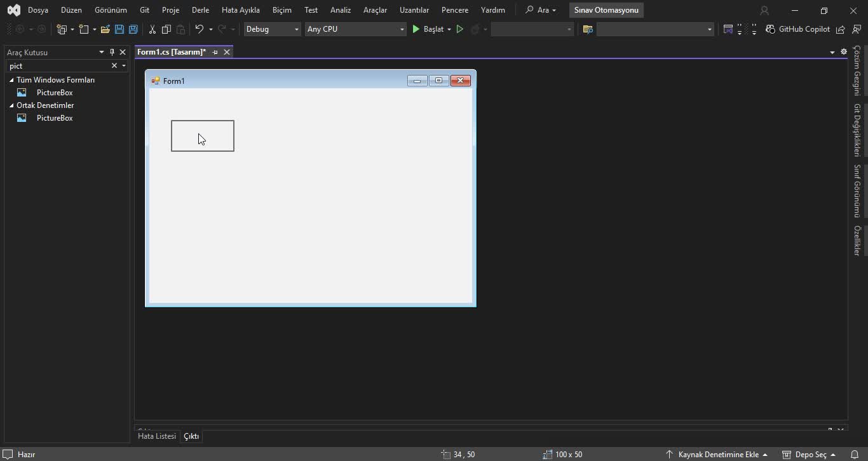Pin the Form1.cs [Tasarım] tab
The width and height of the screenshot is (868, 461).
tap(215, 52)
